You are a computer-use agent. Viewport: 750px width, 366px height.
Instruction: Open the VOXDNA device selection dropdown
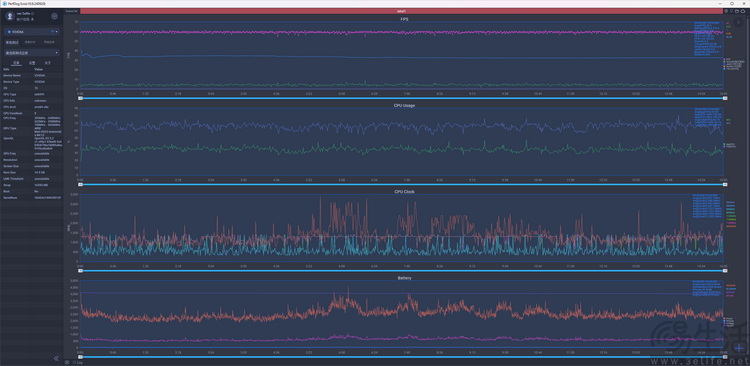(32, 32)
